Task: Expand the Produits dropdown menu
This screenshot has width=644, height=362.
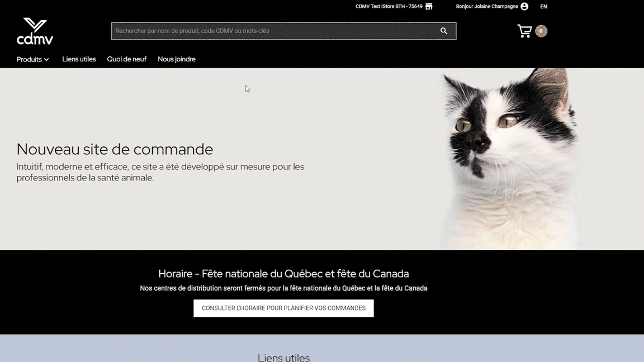Action: tap(32, 60)
